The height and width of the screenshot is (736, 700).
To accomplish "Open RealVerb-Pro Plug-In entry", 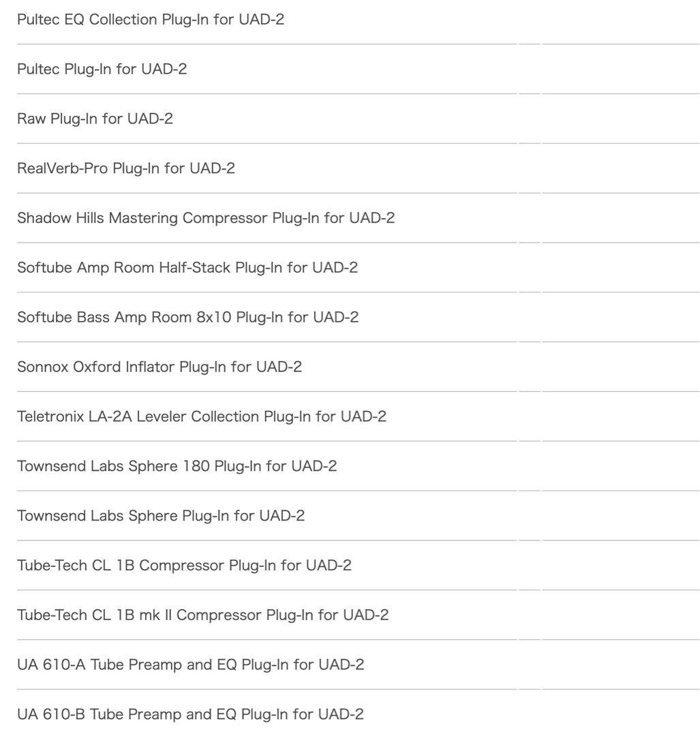I will point(126,168).
